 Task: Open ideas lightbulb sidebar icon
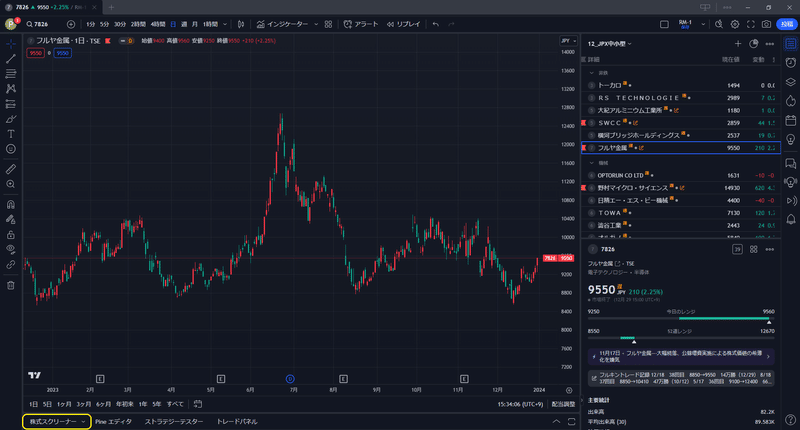click(791, 139)
